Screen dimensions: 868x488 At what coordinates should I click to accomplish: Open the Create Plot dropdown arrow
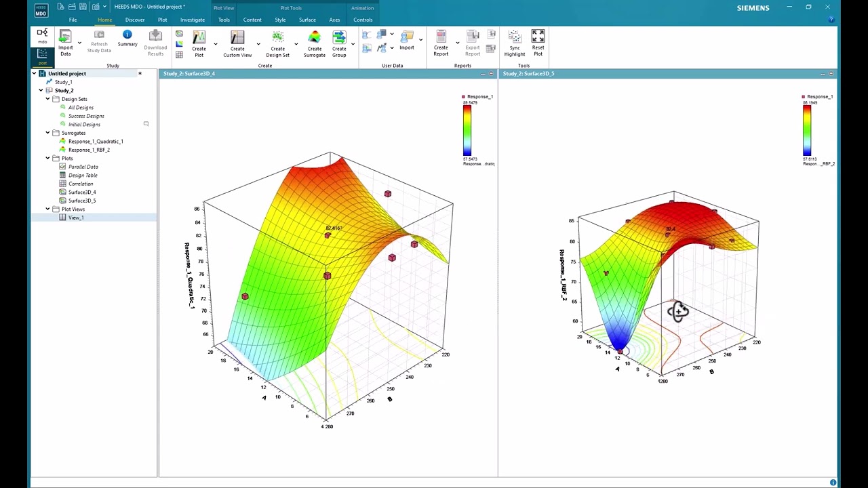pyautogui.click(x=216, y=45)
